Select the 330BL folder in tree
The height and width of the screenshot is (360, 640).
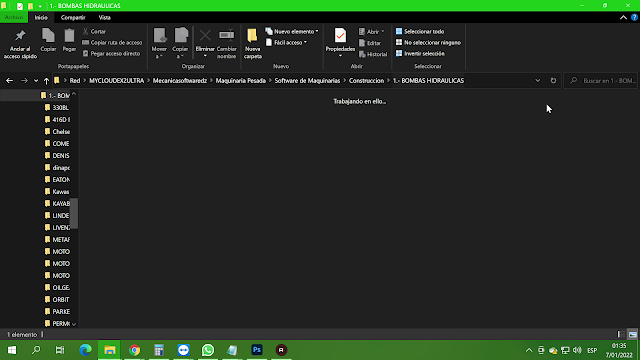tap(57, 108)
